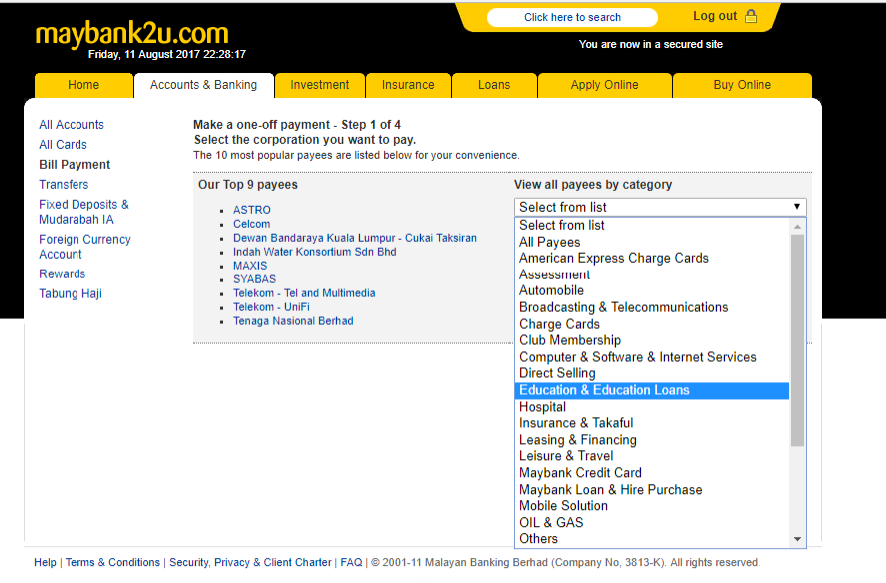Select Broadcasting & Telecommunications option
The image size is (886, 583).
point(652,307)
